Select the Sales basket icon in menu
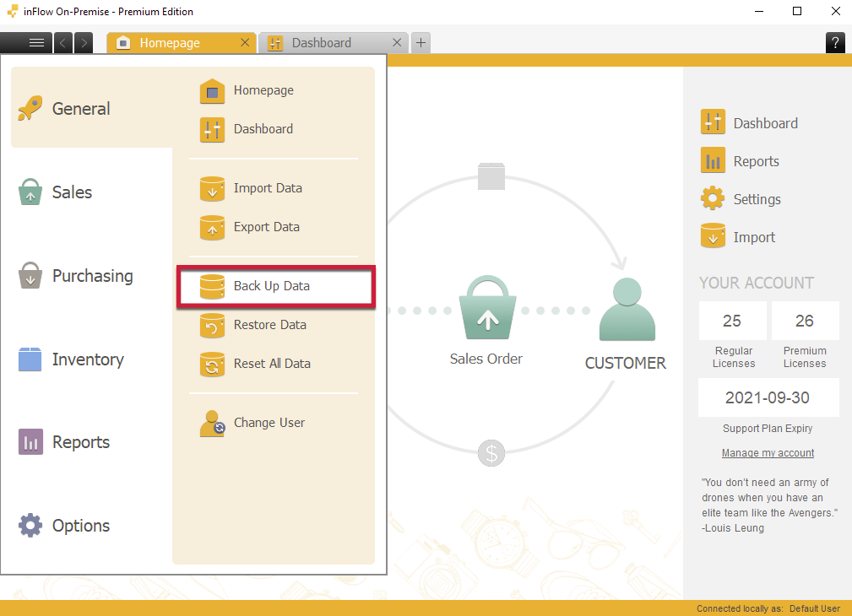 tap(30, 192)
